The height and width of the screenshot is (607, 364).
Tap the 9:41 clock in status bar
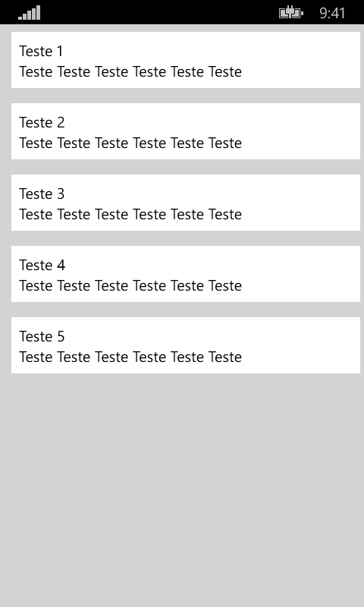coord(332,13)
